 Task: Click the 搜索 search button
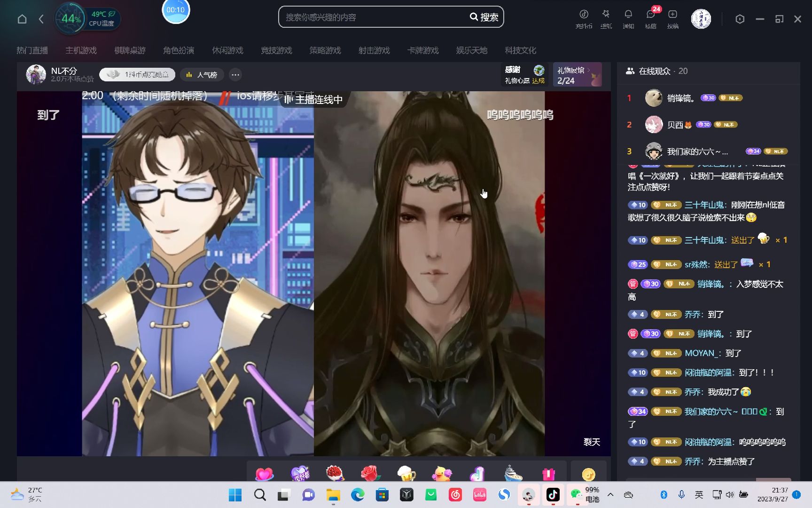point(484,17)
